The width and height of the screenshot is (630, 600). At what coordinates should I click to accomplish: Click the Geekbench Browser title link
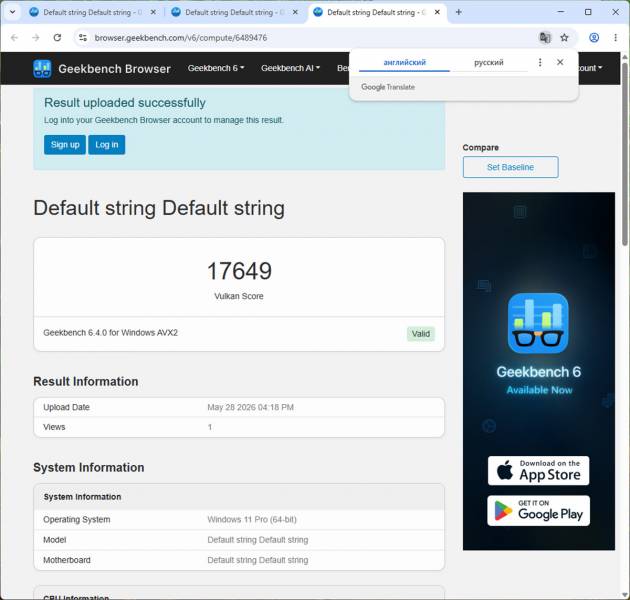click(x=115, y=69)
